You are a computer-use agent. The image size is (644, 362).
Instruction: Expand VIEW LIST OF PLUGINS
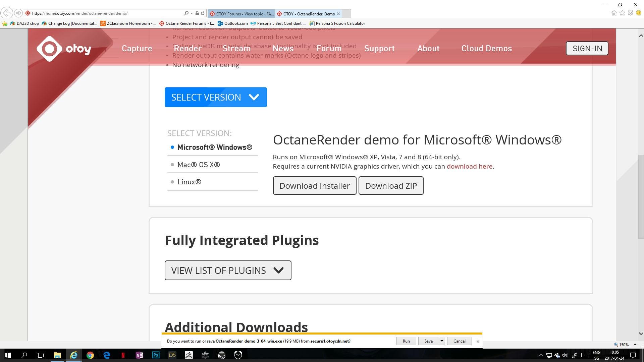coord(228,270)
